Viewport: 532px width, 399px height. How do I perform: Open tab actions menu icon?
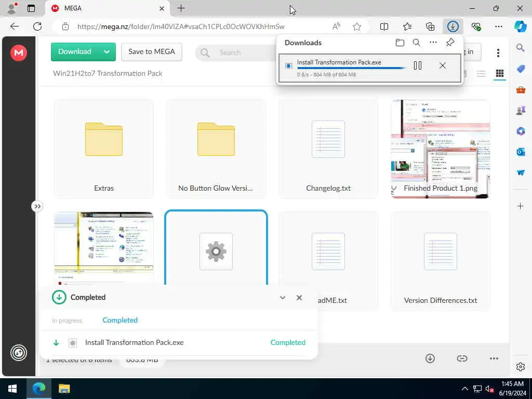31,8
